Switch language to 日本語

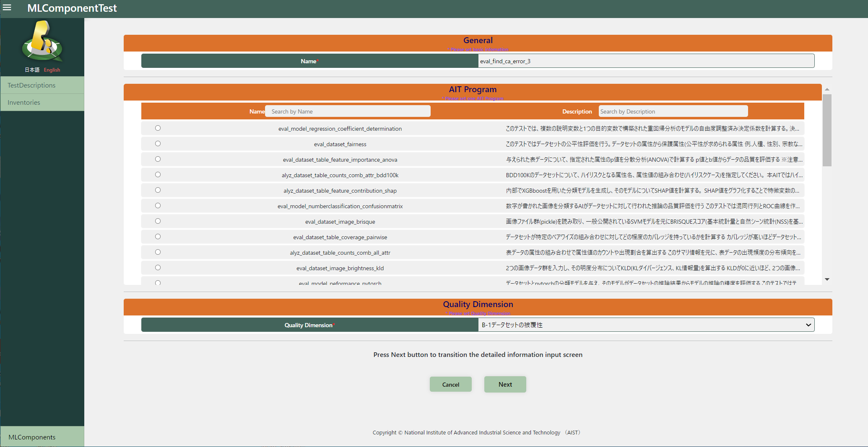click(32, 70)
